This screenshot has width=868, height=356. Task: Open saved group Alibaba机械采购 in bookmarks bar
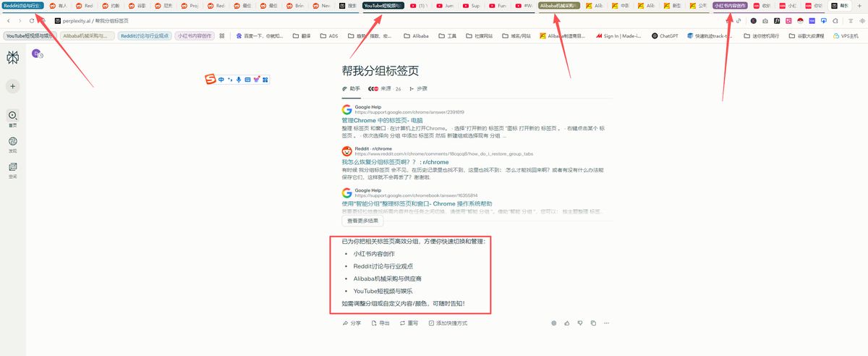pos(87,35)
